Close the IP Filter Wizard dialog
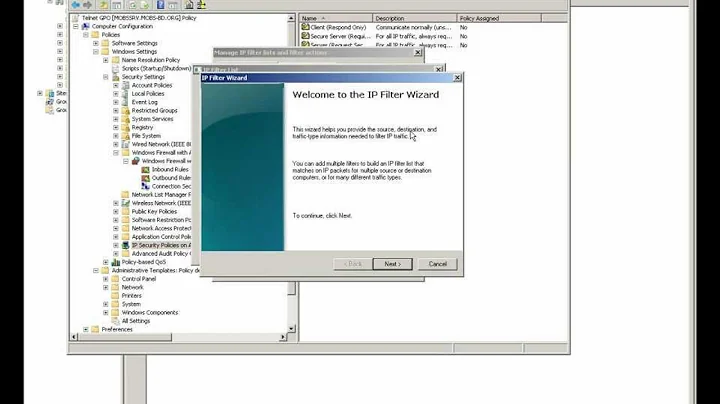 tap(457, 78)
